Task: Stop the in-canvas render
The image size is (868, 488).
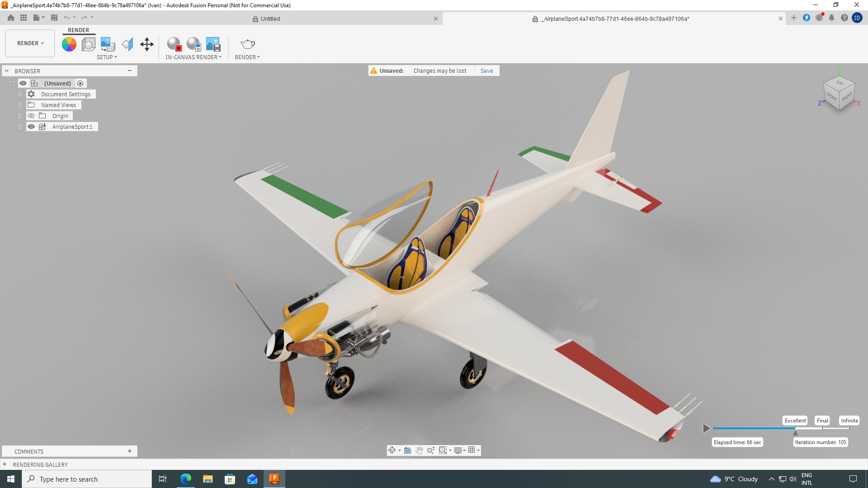Action: point(174,44)
